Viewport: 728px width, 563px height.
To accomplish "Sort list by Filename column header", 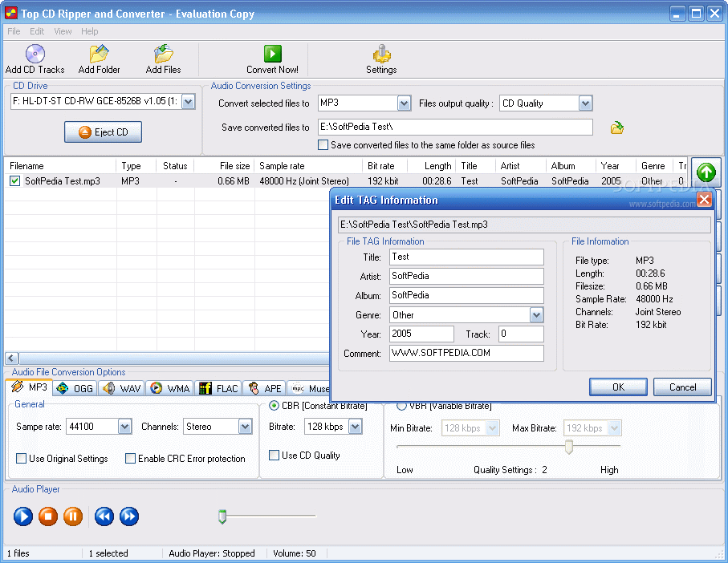I will [x=60, y=166].
